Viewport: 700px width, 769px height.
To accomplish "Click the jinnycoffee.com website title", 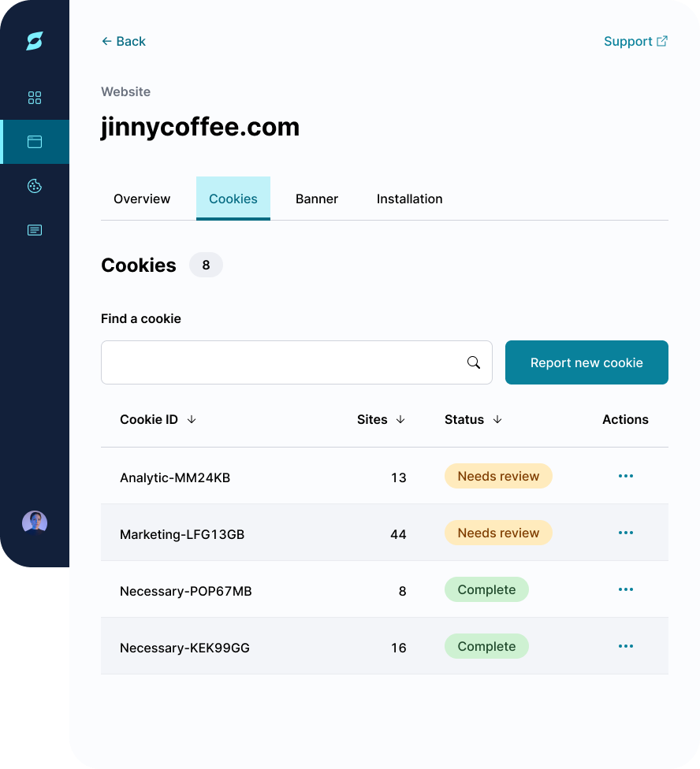I will (x=200, y=127).
